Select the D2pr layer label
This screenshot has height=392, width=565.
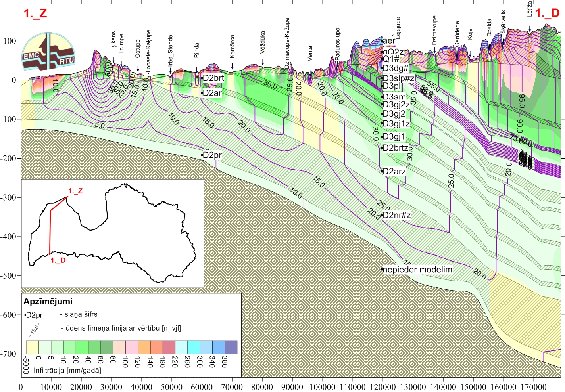(x=212, y=155)
